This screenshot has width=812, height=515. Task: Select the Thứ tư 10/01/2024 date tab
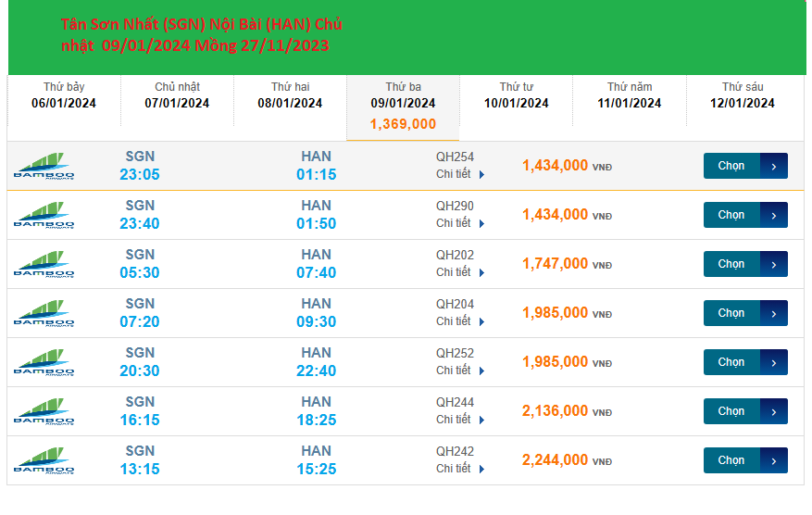(x=517, y=95)
